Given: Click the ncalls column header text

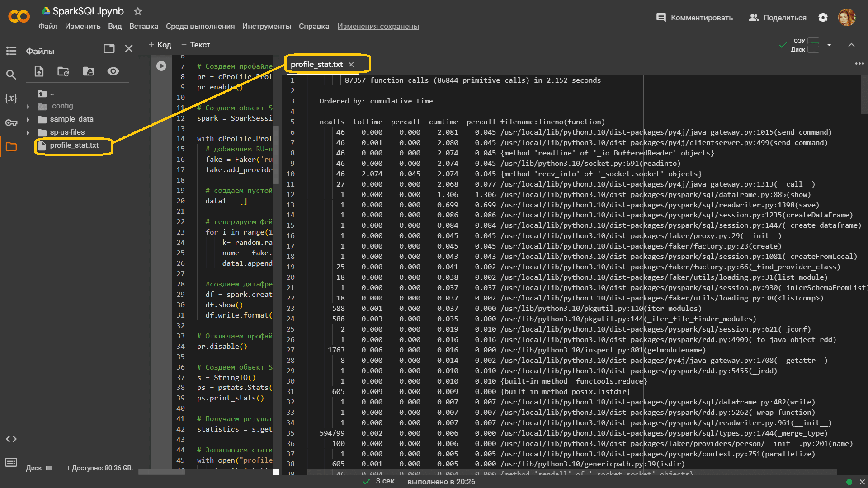Looking at the screenshot, I should [332, 122].
